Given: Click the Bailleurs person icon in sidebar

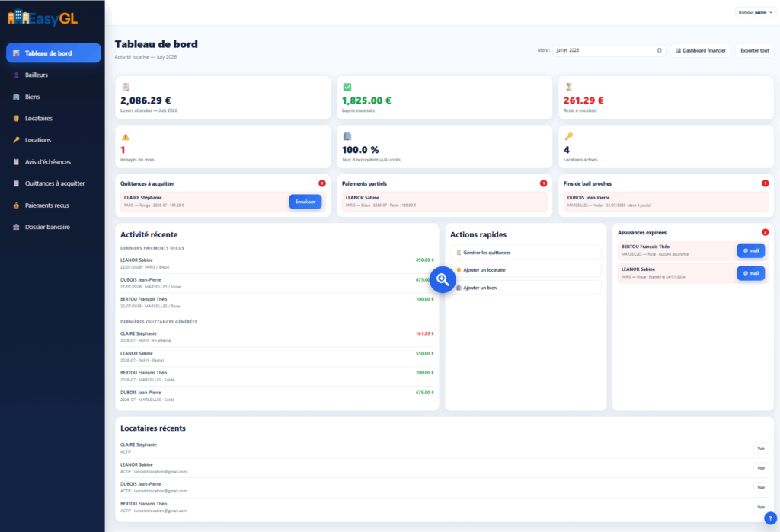Looking at the screenshot, I should tap(16, 75).
